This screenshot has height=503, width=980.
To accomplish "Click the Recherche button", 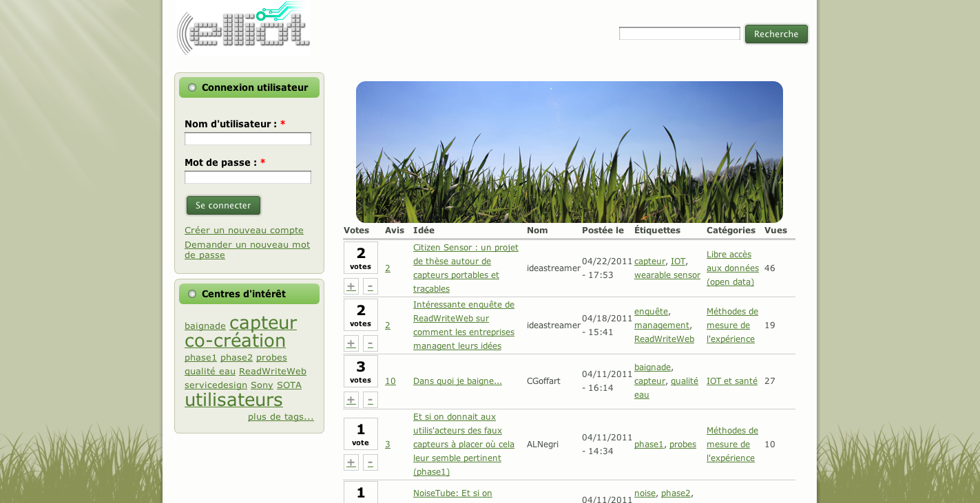I will point(776,34).
